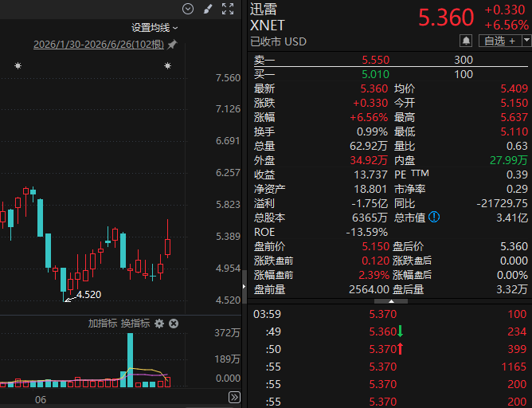The height and width of the screenshot is (408, 532).
Task: Click the 买一 price 5.010
Action: pyautogui.click(x=375, y=74)
